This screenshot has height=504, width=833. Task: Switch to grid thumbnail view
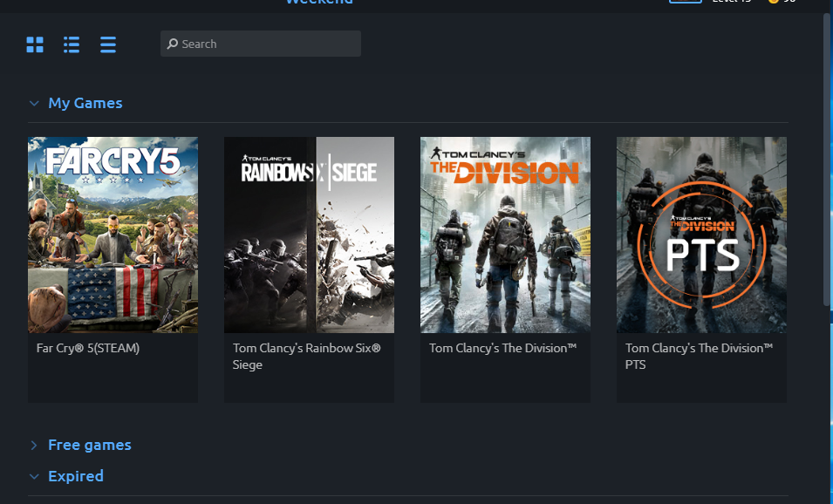coord(35,44)
